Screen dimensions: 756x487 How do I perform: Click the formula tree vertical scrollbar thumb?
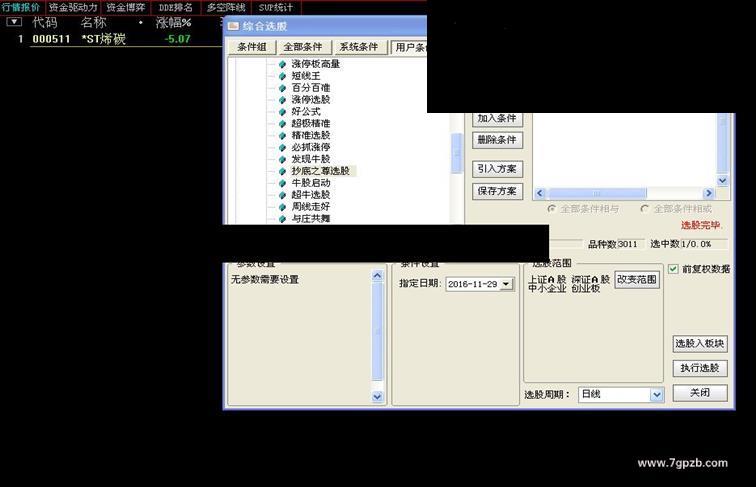pos(456,153)
